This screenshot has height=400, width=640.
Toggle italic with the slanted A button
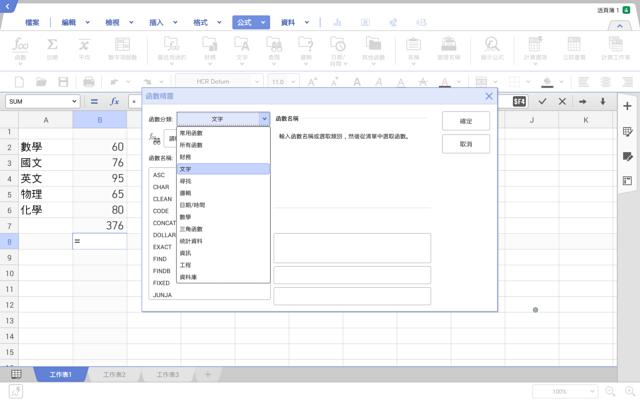(379, 82)
